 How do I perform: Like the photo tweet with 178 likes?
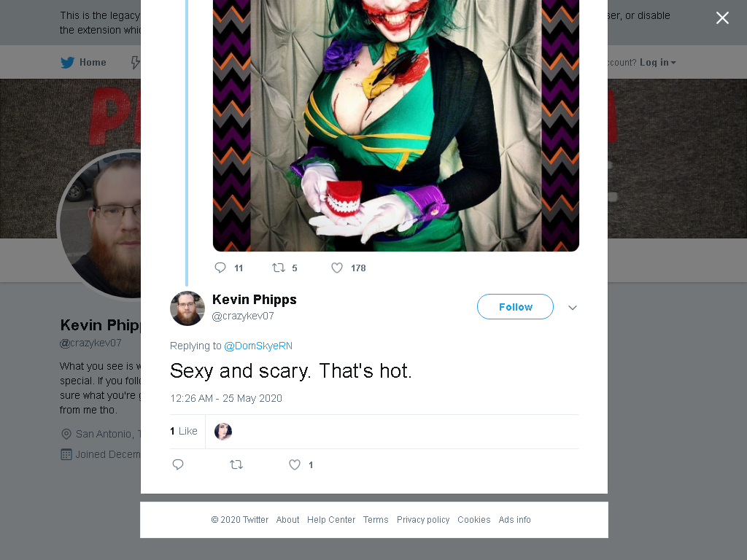click(337, 268)
